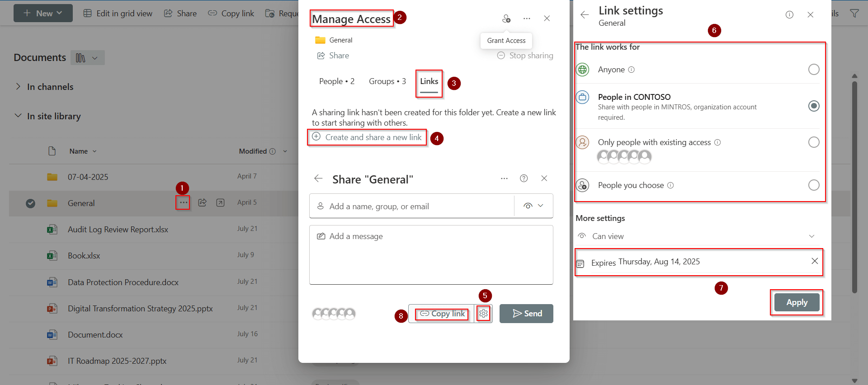Close the Manage Access panel
The image size is (868, 385).
point(547,19)
